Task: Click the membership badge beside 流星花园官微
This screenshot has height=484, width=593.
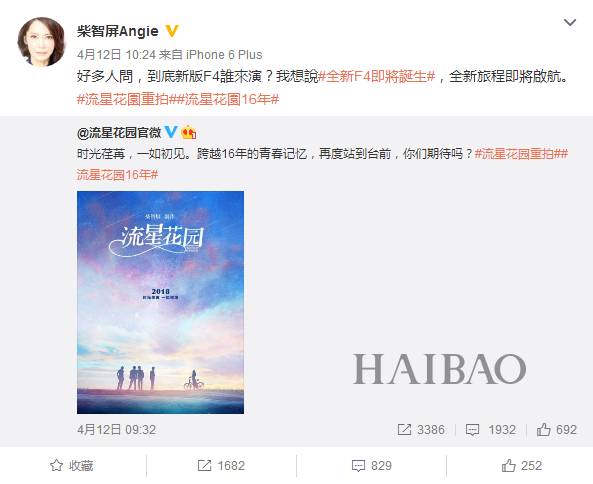Action: [189, 132]
